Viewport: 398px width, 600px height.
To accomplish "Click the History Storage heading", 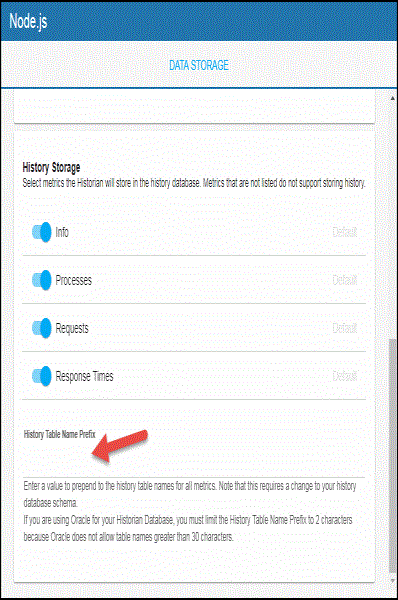I will pyautogui.click(x=51, y=167).
